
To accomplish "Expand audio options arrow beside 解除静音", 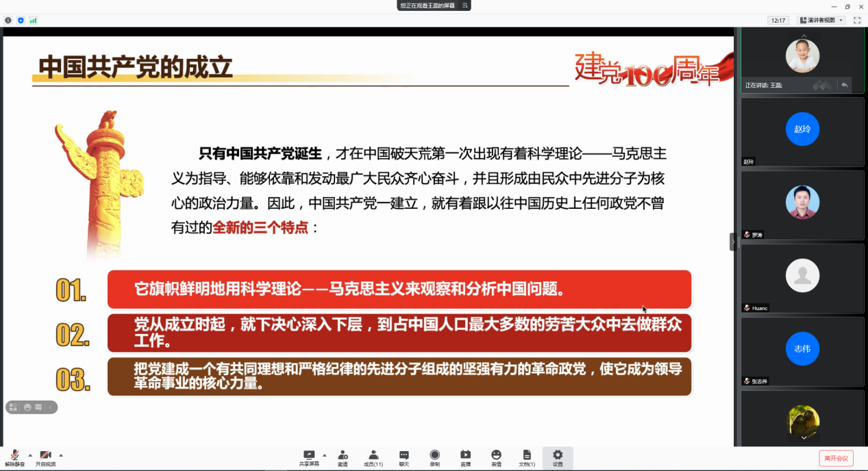I will 30,455.
